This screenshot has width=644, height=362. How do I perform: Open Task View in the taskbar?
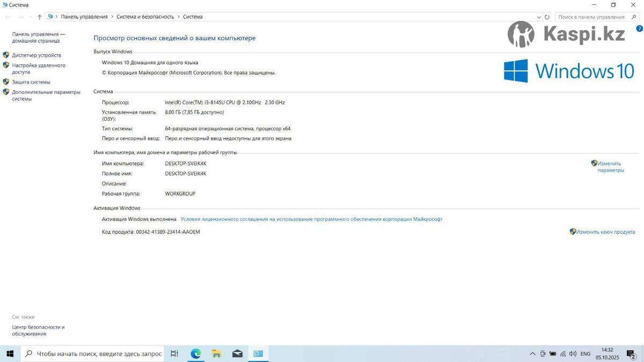[x=174, y=353]
